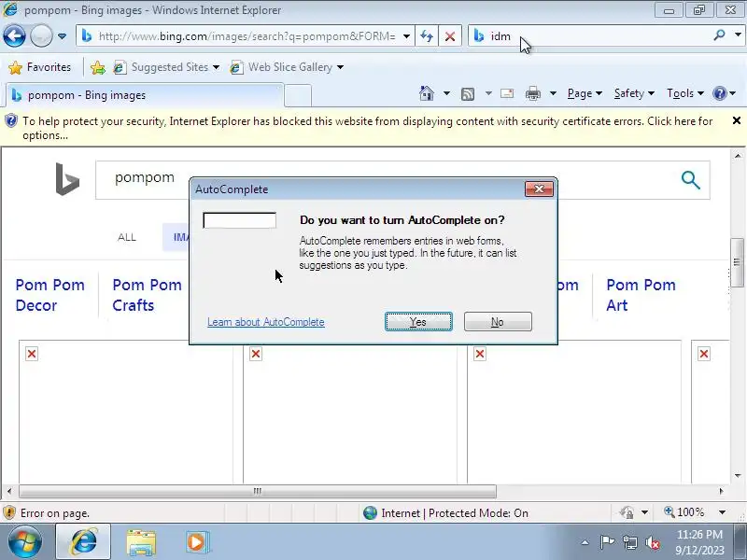747x560 pixels.
Task: Dismiss the yellow information bar with X
Action: (736, 121)
